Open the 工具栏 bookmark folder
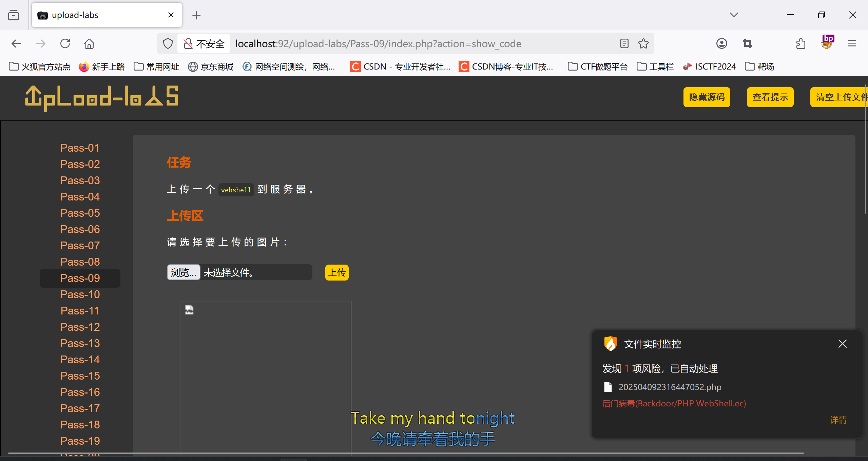The image size is (868, 461). (655, 66)
